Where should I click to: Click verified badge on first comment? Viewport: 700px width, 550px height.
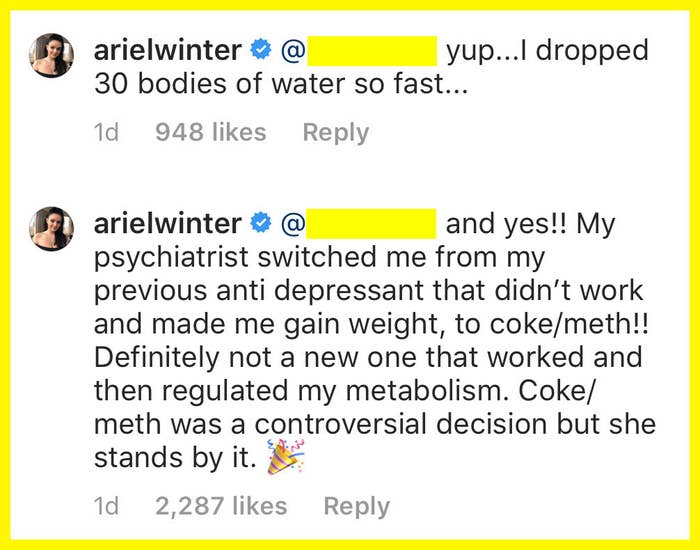[261, 50]
